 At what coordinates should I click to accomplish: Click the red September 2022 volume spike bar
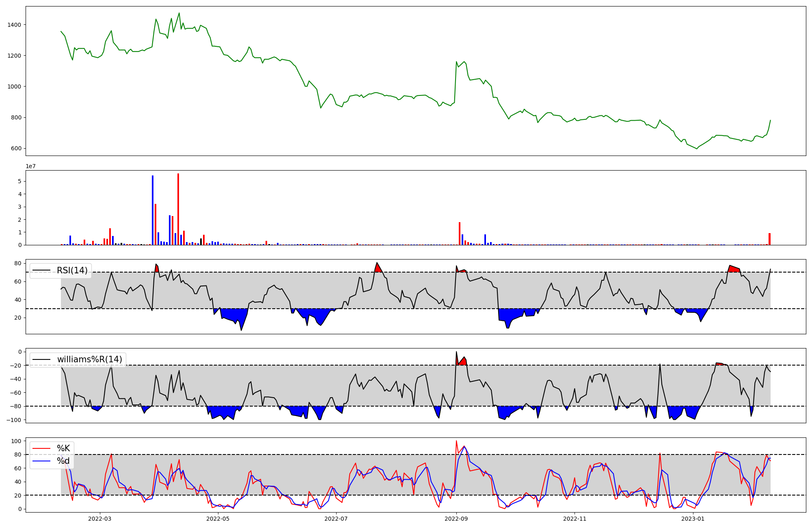[x=460, y=234]
